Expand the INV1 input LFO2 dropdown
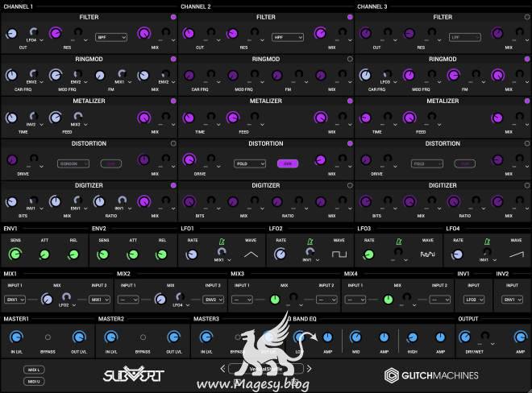 click(472, 299)
